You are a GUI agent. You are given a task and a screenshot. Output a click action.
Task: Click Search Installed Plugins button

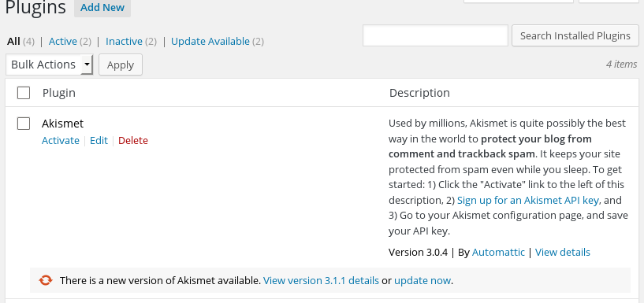pyautogui.click(x=575, y=35)
